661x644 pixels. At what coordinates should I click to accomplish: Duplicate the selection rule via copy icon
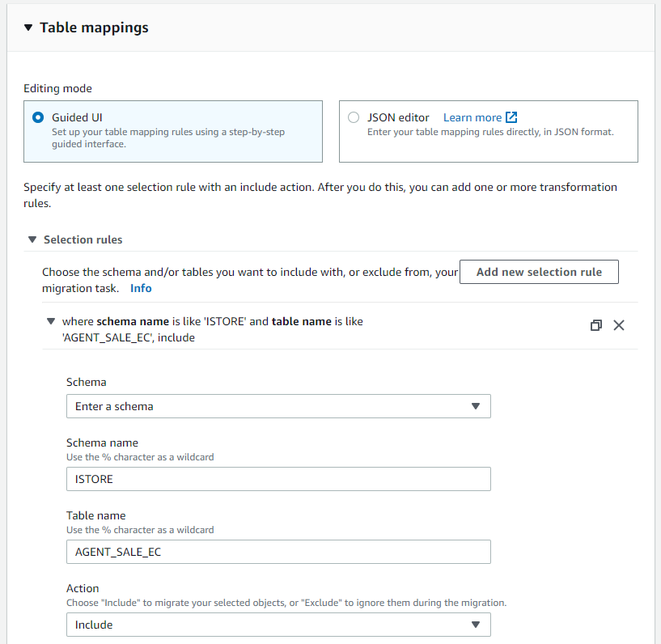click(596, 325)
